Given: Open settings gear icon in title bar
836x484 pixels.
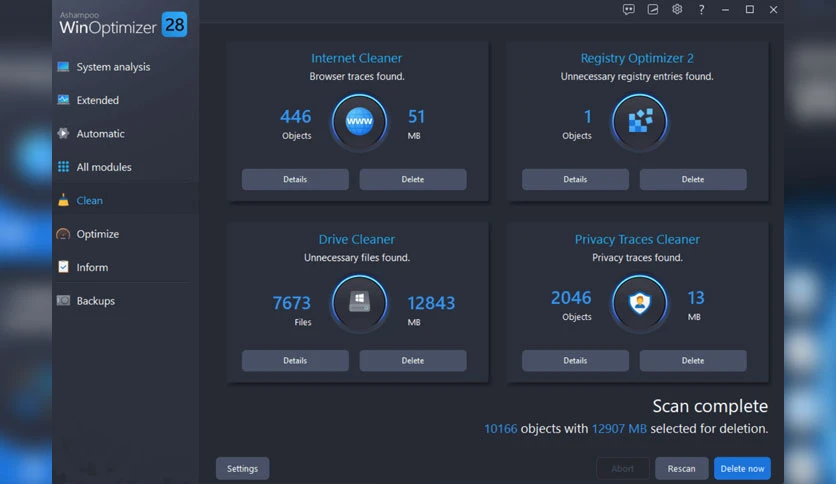Looking at the screenshot, I should 677,10.
